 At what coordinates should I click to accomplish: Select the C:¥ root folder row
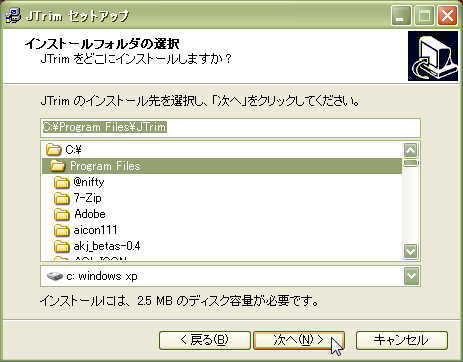click(x=222, y=150)
